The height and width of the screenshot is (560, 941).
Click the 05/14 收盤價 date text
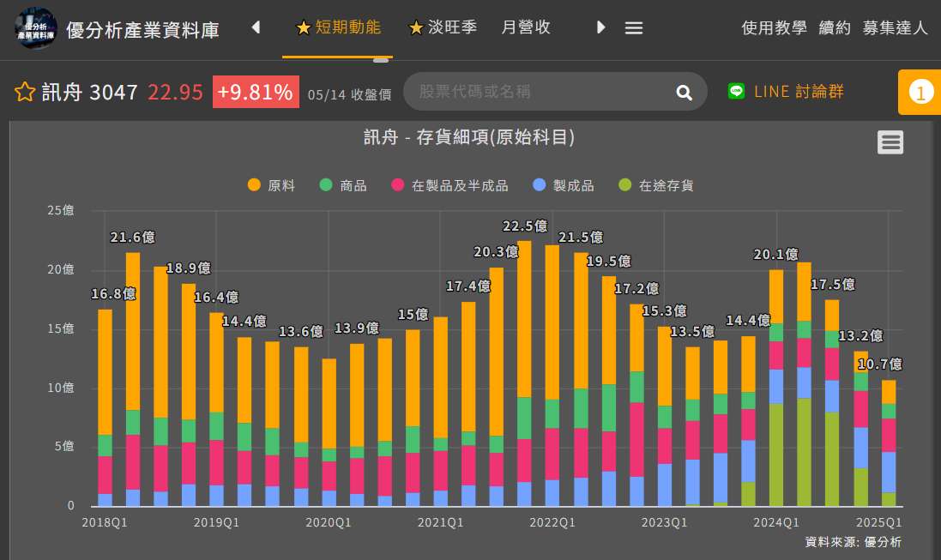coord(349,95)
